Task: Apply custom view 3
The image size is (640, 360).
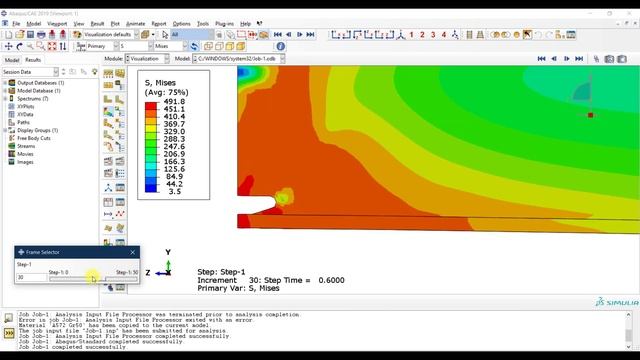Action: pyautogui.click(x=433, y=35)
